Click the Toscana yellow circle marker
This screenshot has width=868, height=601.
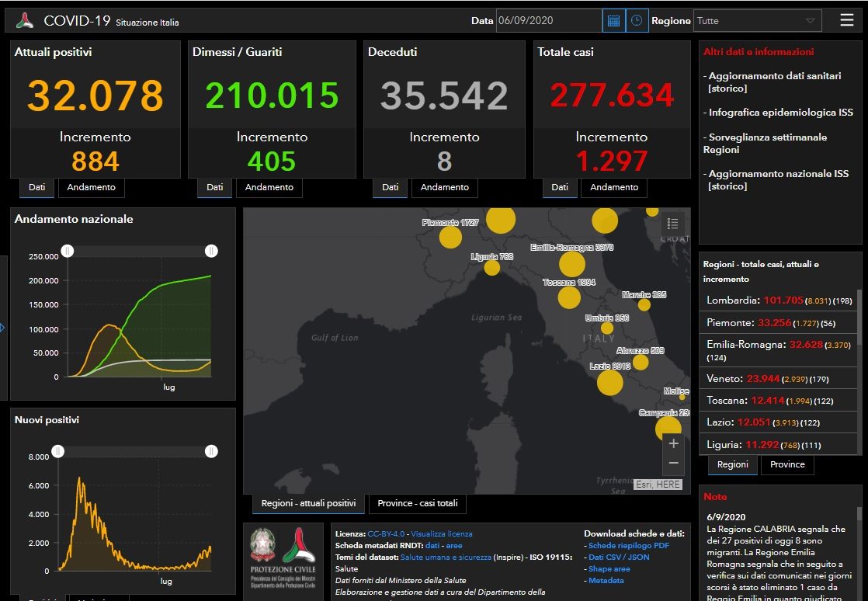[x=569, y=297]
